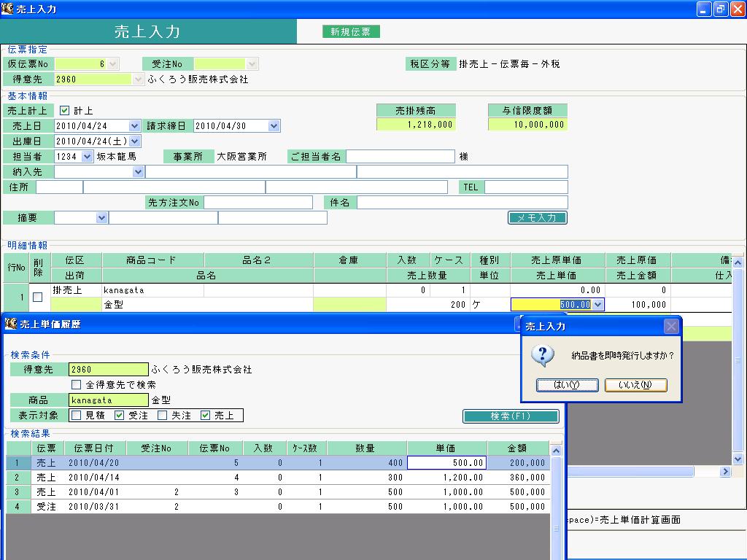This screenshot has height=560, width=747.
Task: Click up arrow of 検索結果 scrollbar
Action: click(556, 451)
